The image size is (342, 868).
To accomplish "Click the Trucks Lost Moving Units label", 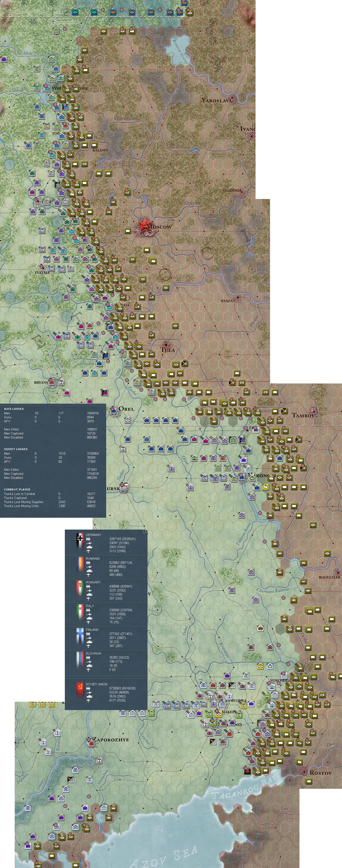I will tap(21, 506).
